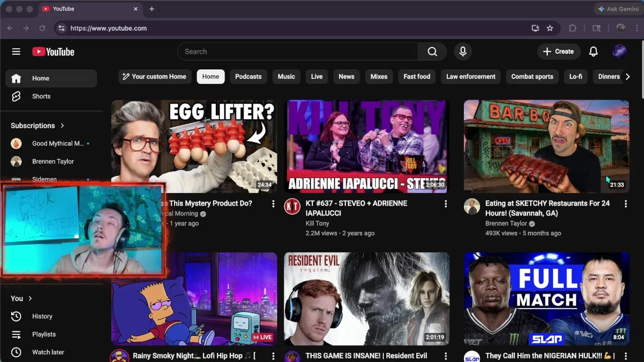
Task: Open Brennen Taylor channel avatar beside video
Action: click(472, 207)
